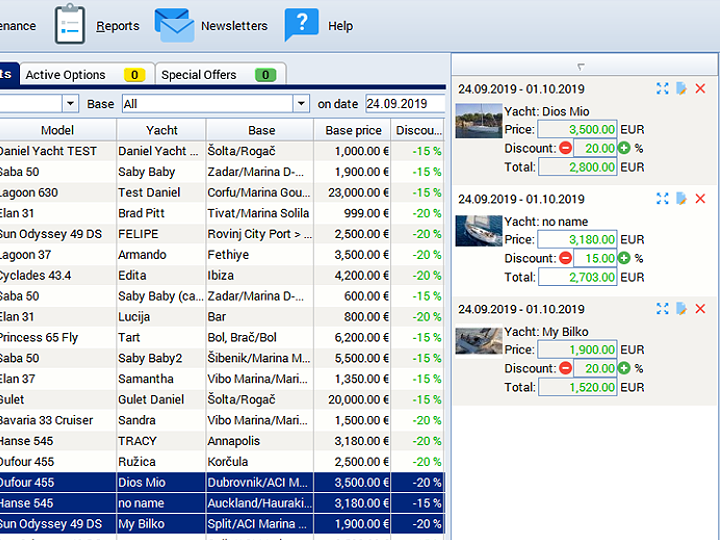Click the Dios Mio yacht thumbnail
The width and height of the screenshot is (720, 540).
(478, 120)
